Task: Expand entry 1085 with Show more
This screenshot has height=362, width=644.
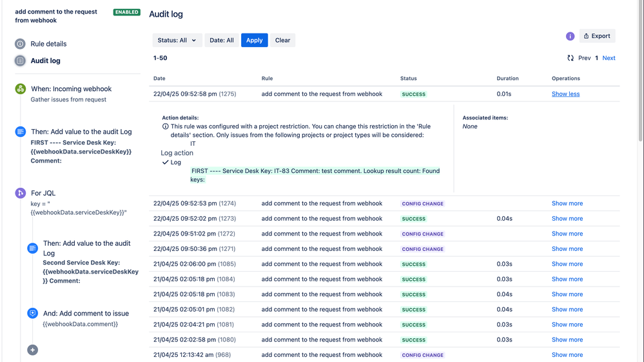Action: (567, 264)
